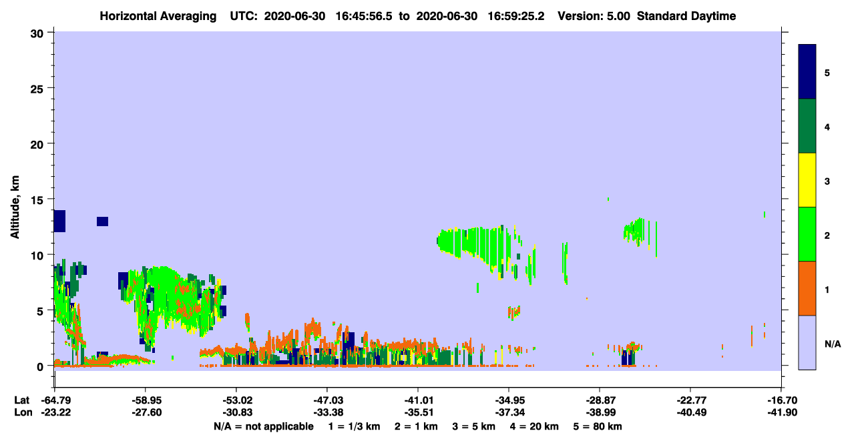868x445 pixels.
Task: Click the dark blue colorbar segment labeled 5
Action: click(807, 71)
